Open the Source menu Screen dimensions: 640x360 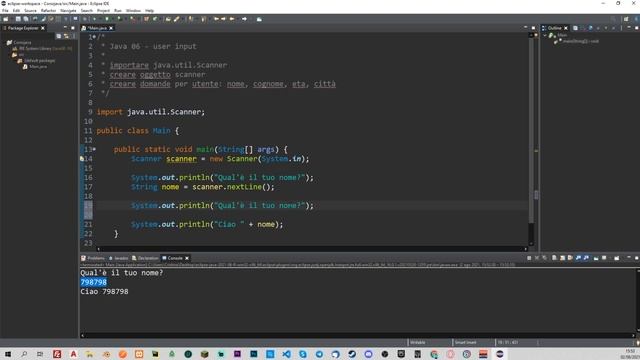(30, 11)
